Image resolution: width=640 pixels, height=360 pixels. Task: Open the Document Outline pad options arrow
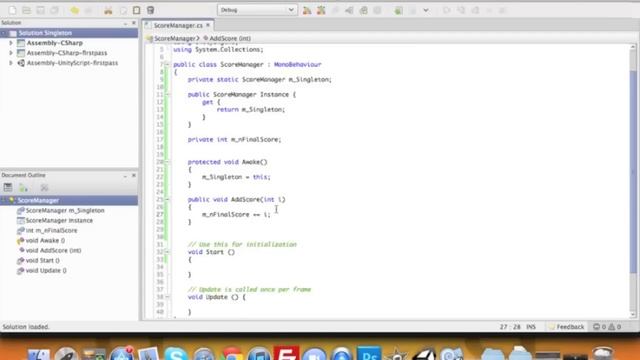click(x=125, y=176)
